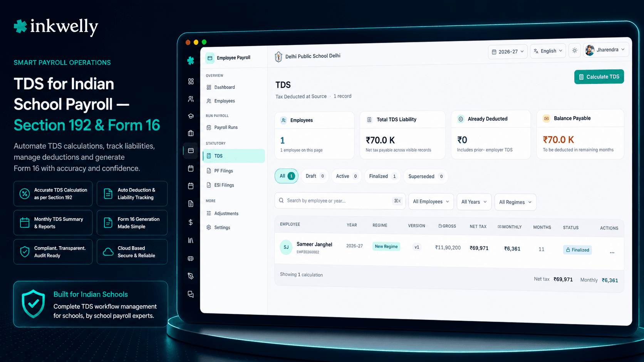Expand the Jharendra user menu
Viewport: 644px width, 362px height.
click(x=606, y=50)
